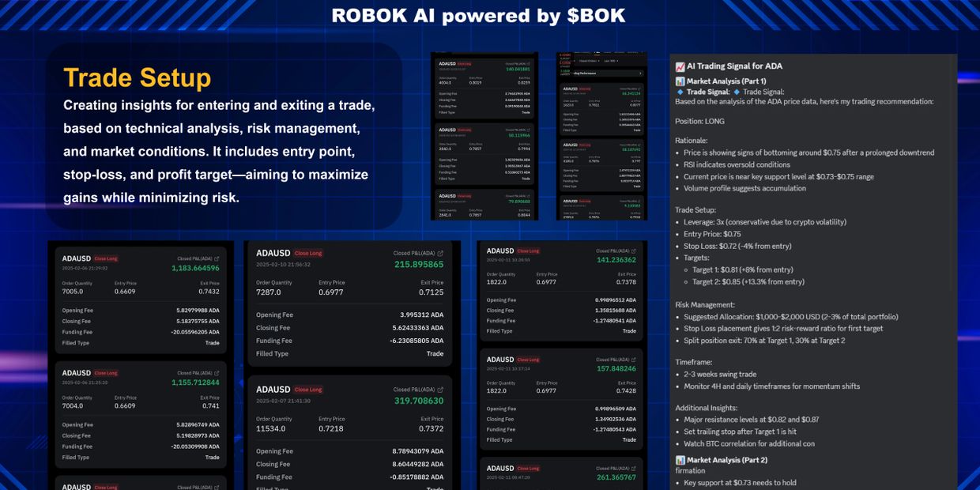Click Key support at $0.73 needs to hold
980x490 pixels.
[740, 483]
